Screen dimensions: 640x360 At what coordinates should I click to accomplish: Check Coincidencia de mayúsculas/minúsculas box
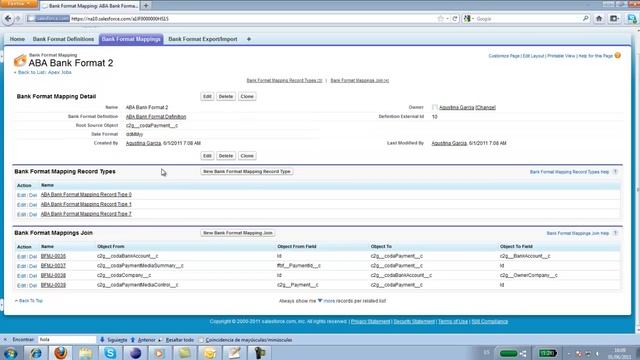click(x=201, y=340)
